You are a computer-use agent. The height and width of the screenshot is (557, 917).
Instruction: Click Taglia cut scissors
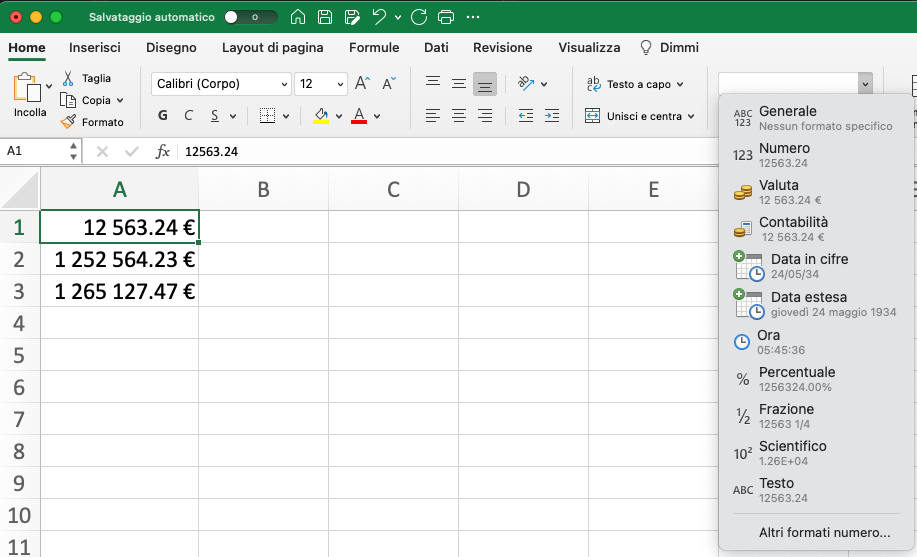click(x=87, y=78)
